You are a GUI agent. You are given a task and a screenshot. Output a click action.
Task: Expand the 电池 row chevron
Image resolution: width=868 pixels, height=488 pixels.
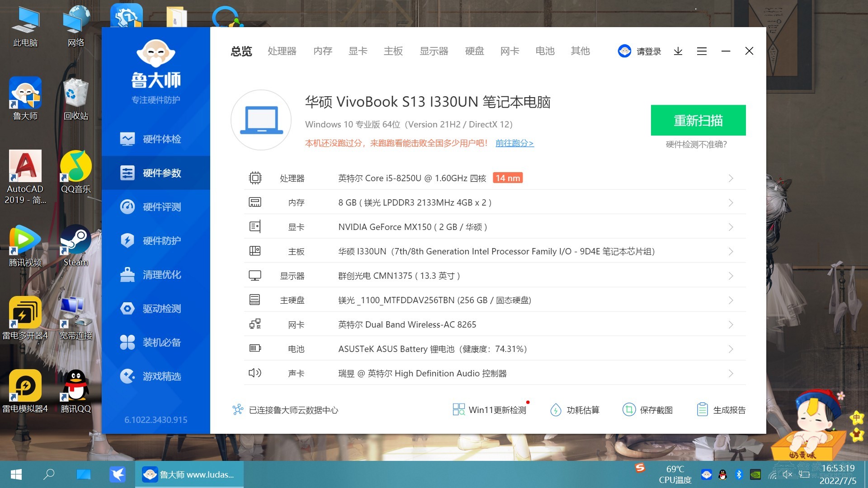[731, 349]
